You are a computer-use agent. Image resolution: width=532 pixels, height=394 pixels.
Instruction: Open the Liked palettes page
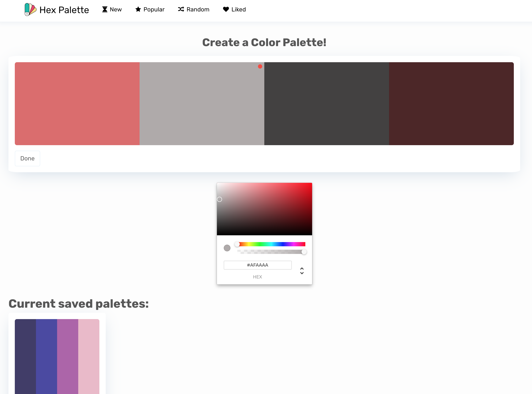[x=238, y=10]
